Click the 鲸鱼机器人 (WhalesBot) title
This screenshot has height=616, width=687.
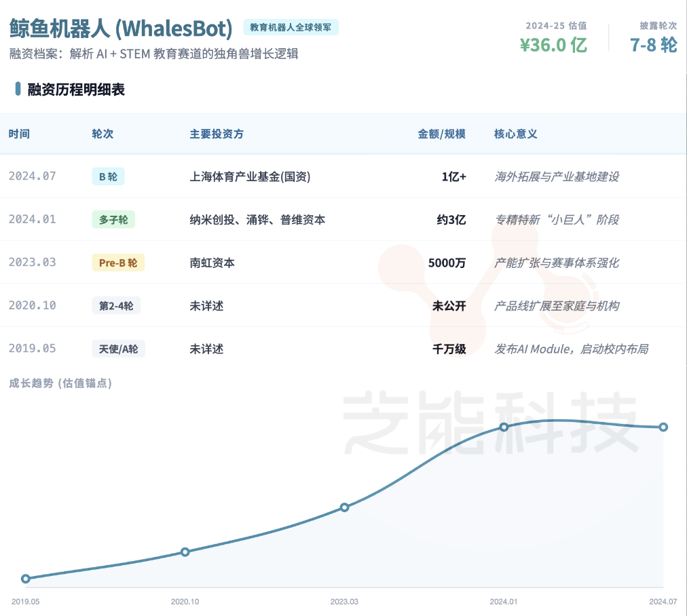(121, 28)
